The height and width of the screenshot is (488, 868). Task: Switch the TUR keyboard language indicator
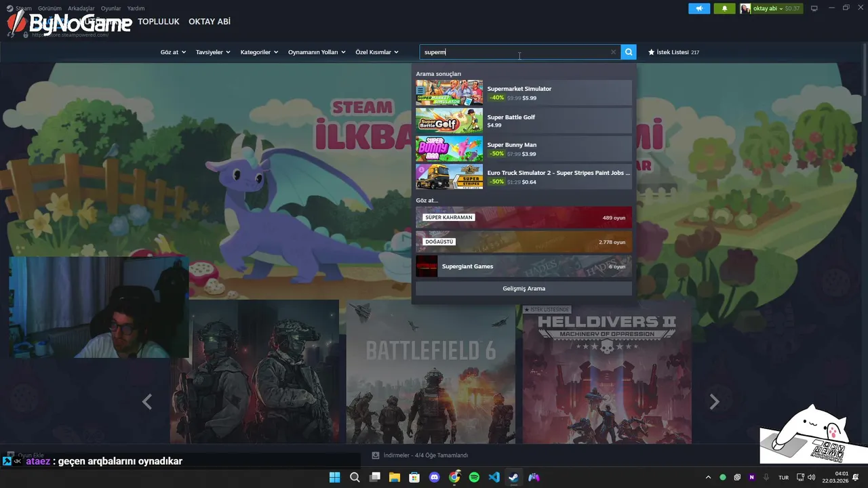783,477
